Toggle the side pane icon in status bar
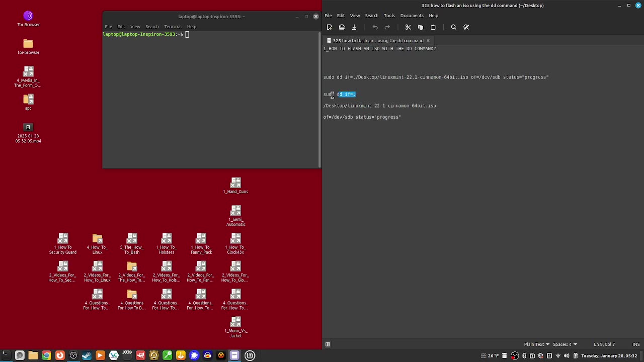 328,344
